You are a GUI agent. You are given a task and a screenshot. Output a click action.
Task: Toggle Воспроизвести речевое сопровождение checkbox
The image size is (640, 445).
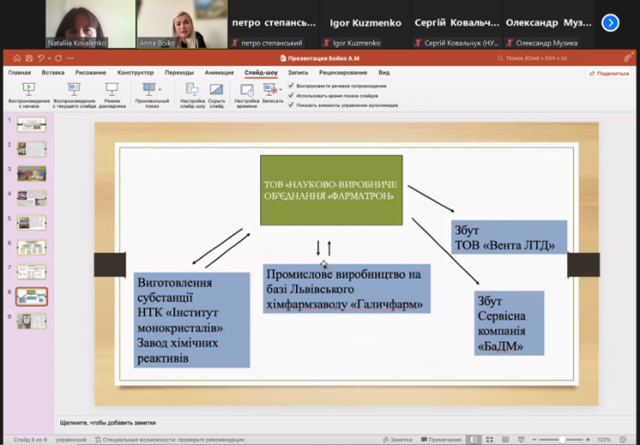pyautogui.click(x=291, y=86)
